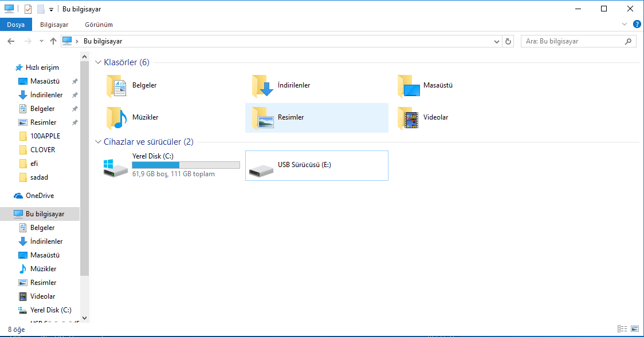Open OneDrive in the navigation pane
This screenshot has height=337, width=644.
pos(40,196)
